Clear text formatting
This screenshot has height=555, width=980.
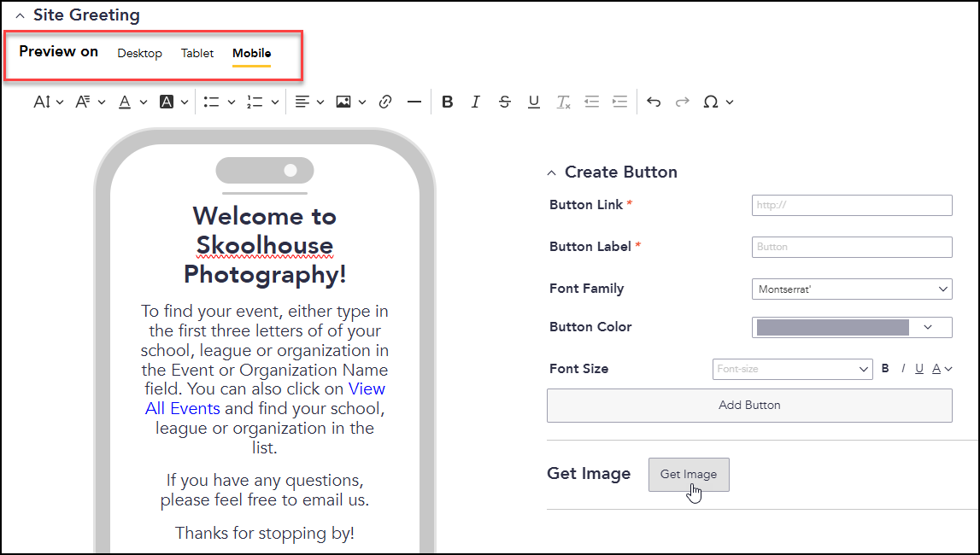pyautogui.click(x=563, y=102)
